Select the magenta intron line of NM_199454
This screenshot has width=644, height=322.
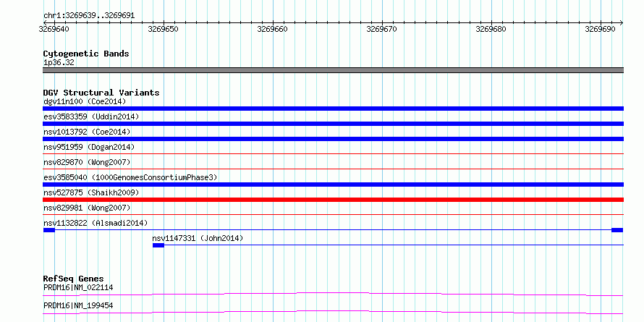point(333,312)
